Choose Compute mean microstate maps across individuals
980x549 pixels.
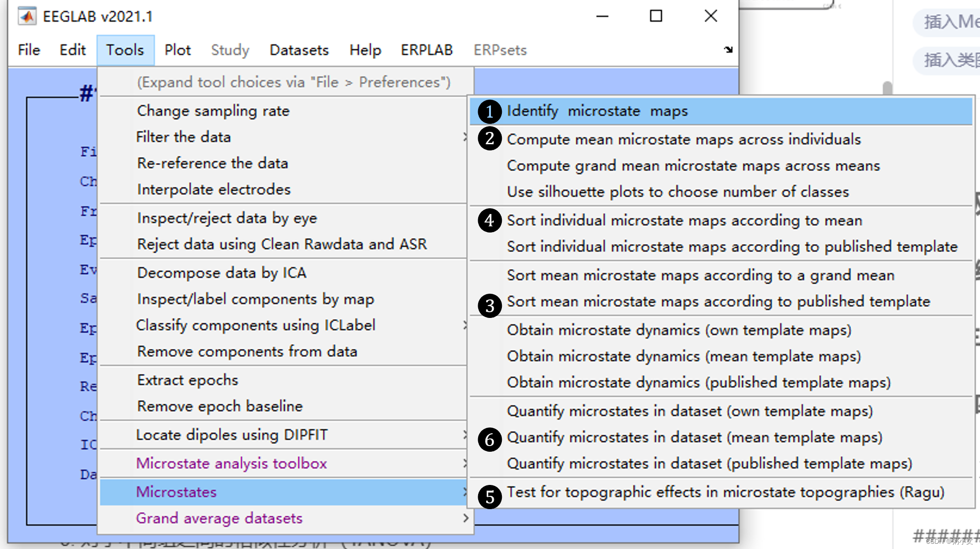click(721, 140)
